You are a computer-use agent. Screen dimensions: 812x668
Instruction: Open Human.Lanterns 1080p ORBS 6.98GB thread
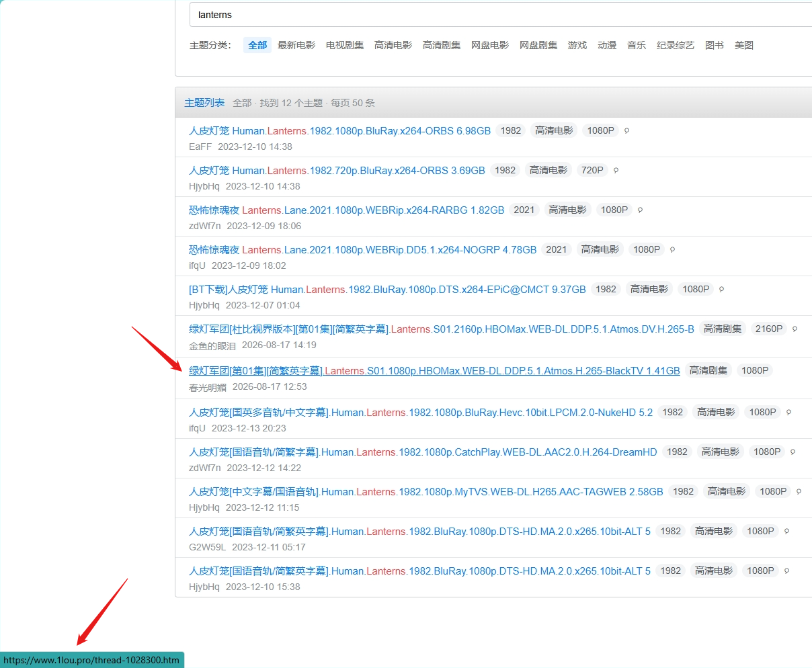pos(339,131)
